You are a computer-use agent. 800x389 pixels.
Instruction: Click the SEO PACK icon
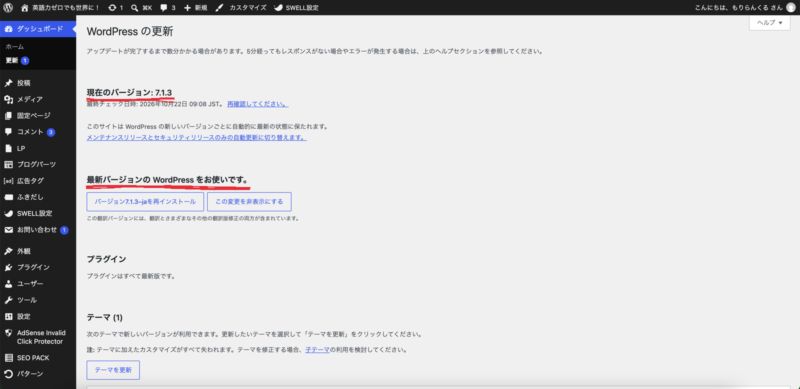coord(8,358)
